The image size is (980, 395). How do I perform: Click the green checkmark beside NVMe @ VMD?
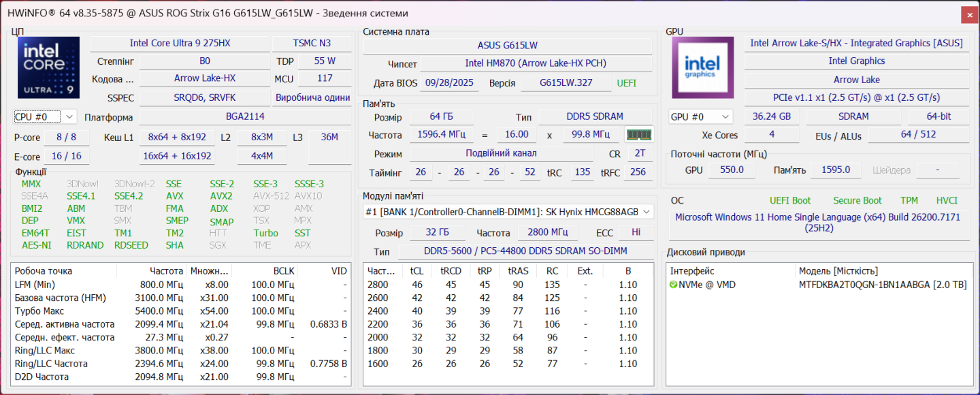click(674, 285)
